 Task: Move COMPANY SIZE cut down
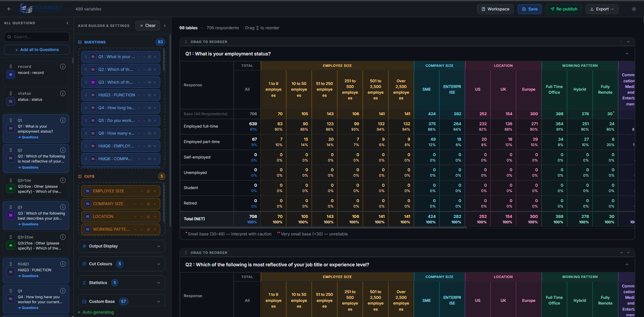(x=142, y=204)
